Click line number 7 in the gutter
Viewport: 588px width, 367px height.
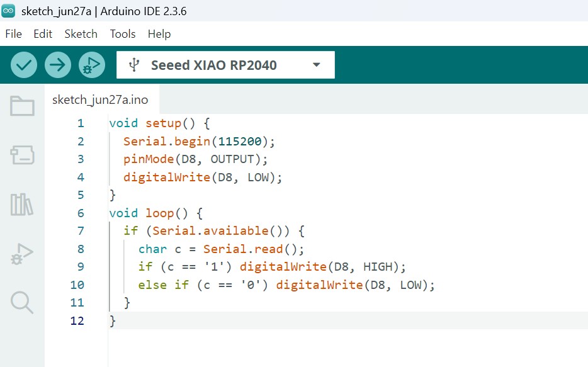coord(81,231)
